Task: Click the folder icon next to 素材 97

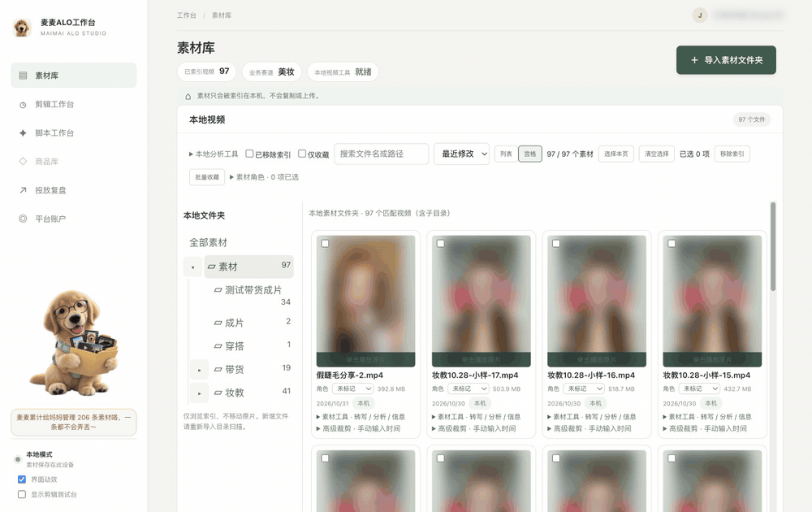Action: coord(211,267)
